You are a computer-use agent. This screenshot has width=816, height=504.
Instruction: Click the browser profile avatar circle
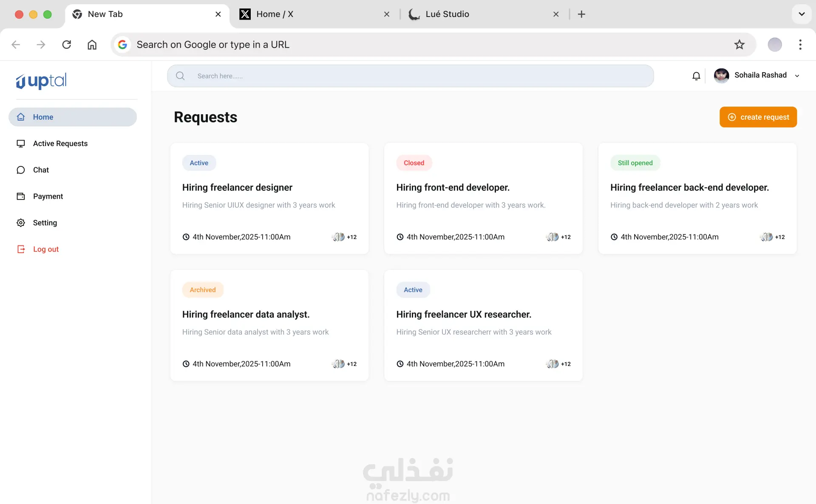pyautogui.click(x=774, y=45)
